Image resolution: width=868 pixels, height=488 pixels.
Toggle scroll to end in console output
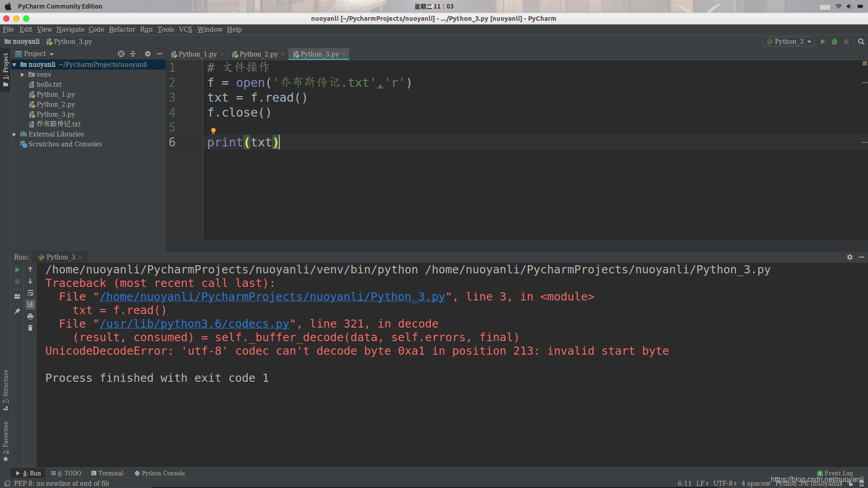pyautogui.click(x=30, y=304)
